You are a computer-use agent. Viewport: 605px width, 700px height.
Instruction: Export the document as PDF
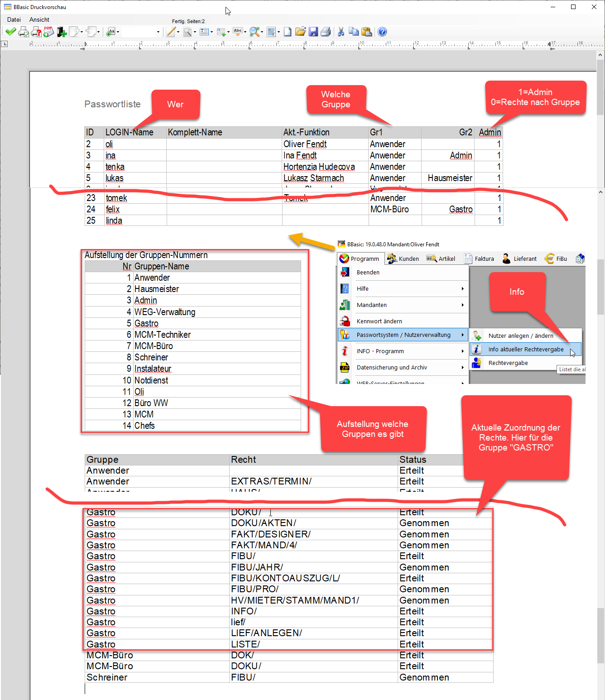pyautogui.click(x=48, y=32)
